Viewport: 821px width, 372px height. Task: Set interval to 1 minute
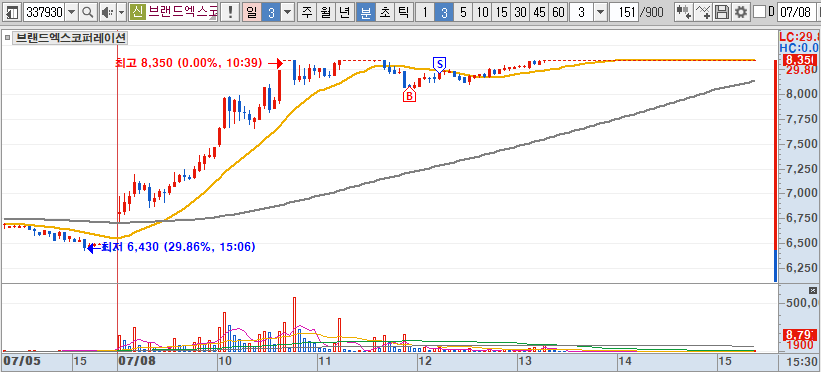tap(425, 12)
